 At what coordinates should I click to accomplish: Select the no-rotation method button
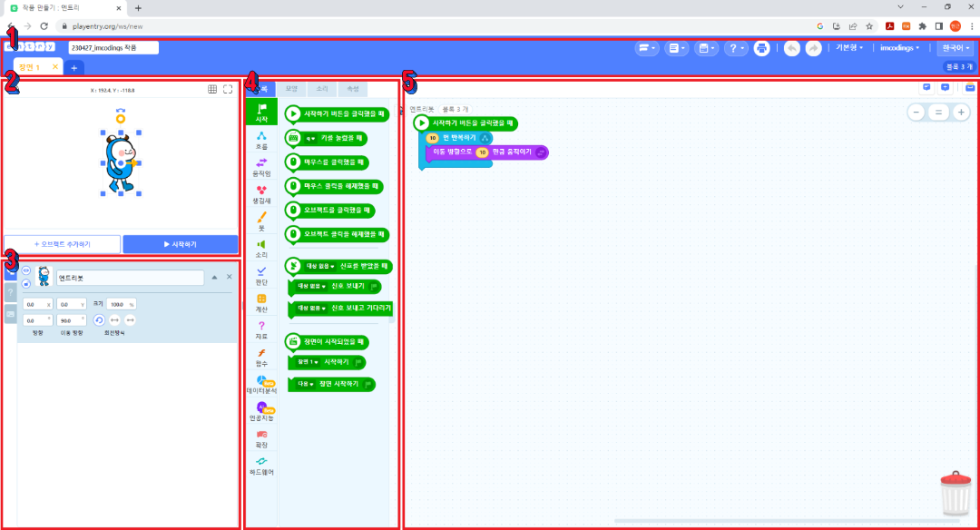[x=130, y=320]
